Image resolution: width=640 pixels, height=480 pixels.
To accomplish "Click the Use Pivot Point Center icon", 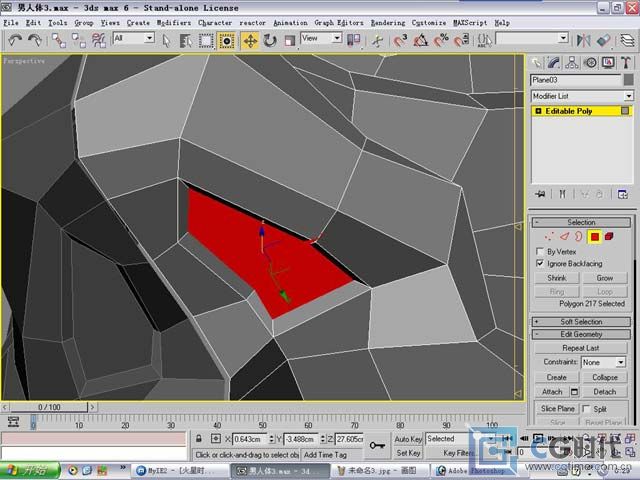I will click(353, 40).
